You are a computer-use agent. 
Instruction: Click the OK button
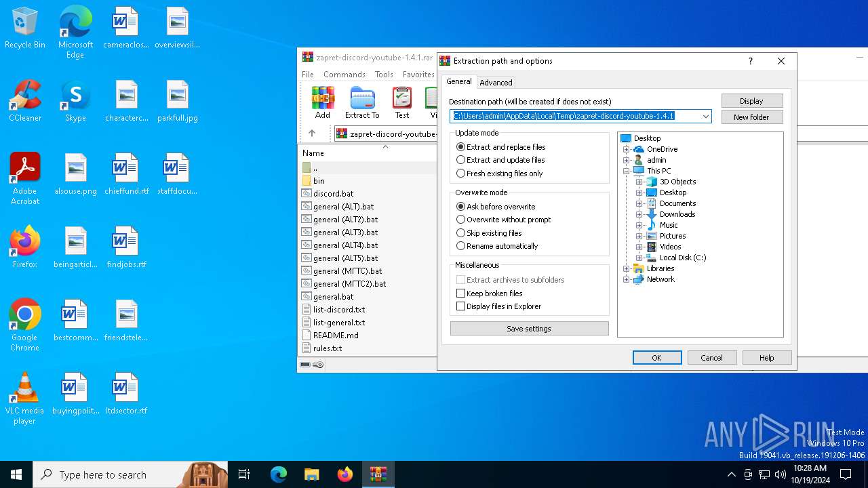pyautogui.click(x=657, y=358)
